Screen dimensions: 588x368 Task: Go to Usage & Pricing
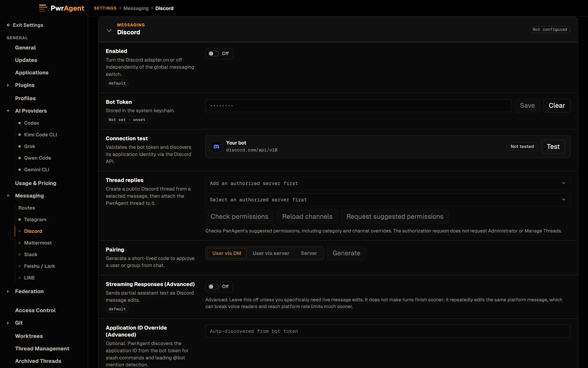(x=36, y=183)
